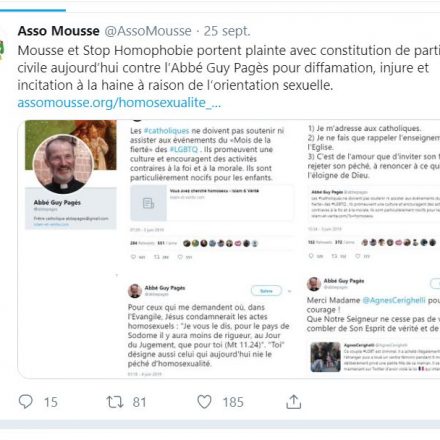Image resolution: width=440 pixels, height=440 pixels.
Task: Open the AgnesCerighelli quoted tweet thumbnail
Action: point(325,357)
